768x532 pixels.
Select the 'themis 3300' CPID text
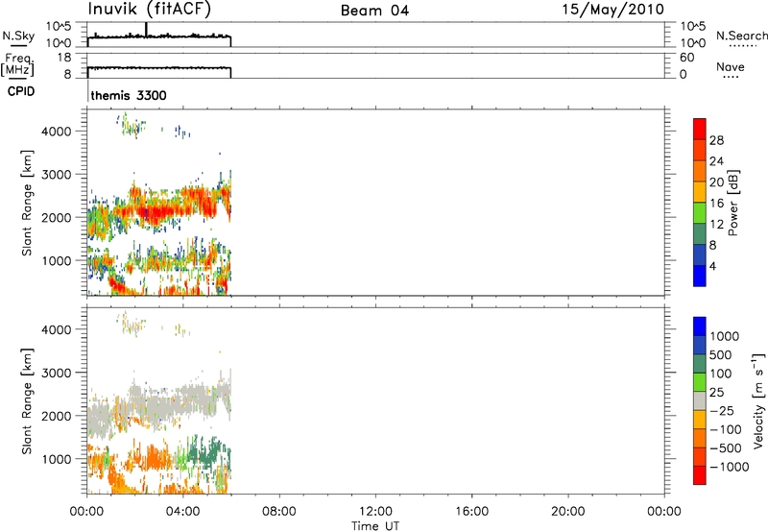[129, 95]
